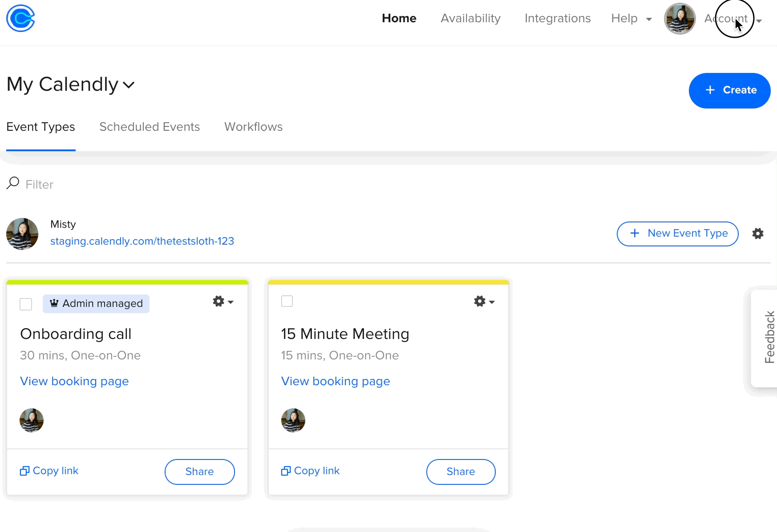Screen dimensions: 777x532
Task: Click host avatar on 15 Minute Meeting card
Action: tap(293, 420)
